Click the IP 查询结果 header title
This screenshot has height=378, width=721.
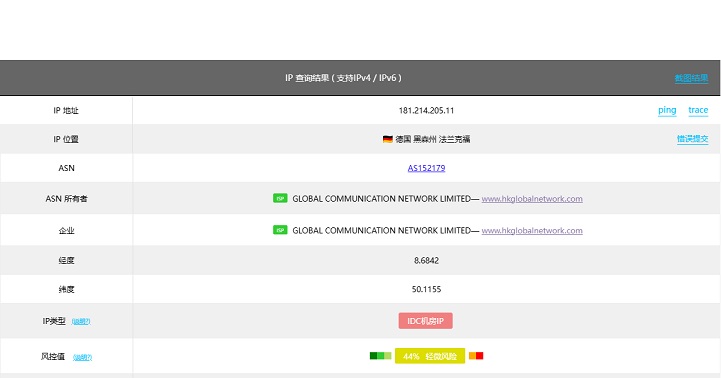pos(343,78)
